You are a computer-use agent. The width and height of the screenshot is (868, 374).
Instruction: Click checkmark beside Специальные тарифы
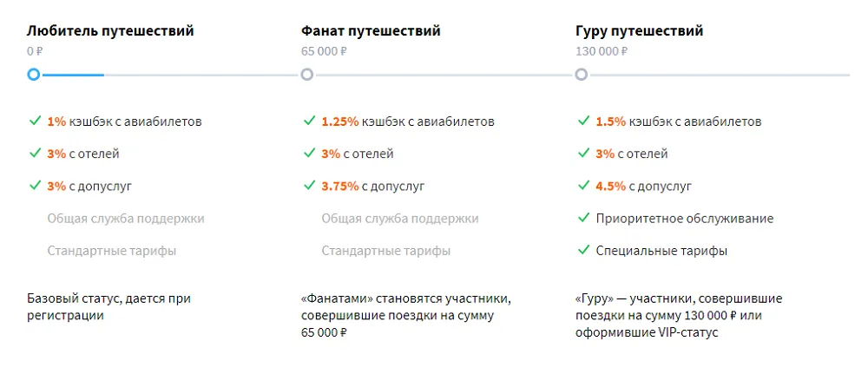(x=583, y=250)
